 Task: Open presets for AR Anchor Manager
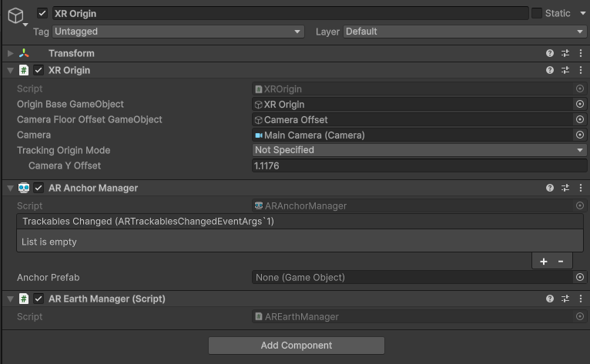565,188
